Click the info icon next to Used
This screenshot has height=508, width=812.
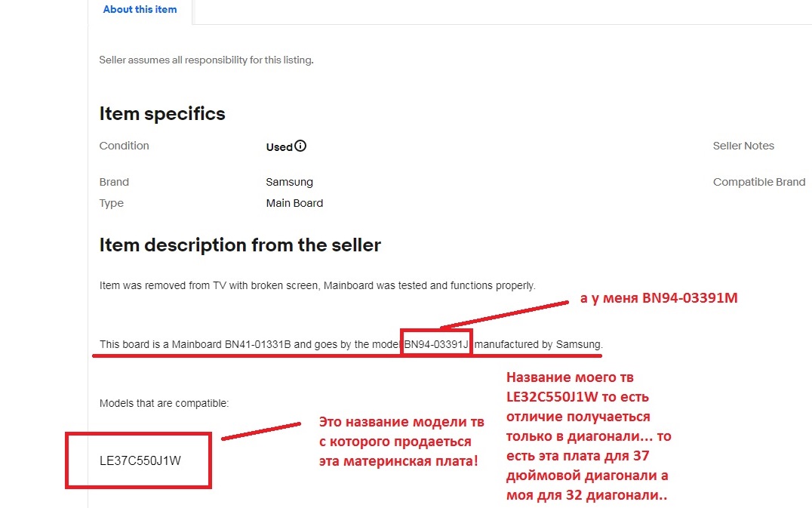(x=301, y=146)
